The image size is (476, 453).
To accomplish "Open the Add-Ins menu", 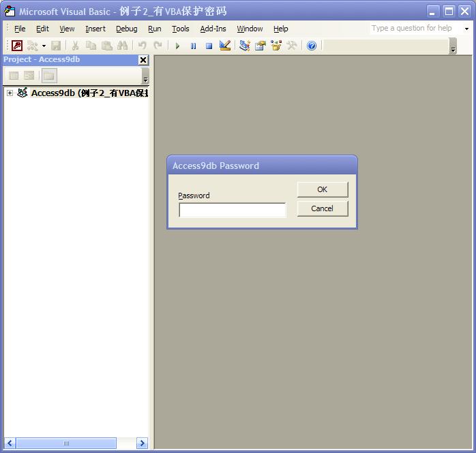I will [x=213, y=29].
